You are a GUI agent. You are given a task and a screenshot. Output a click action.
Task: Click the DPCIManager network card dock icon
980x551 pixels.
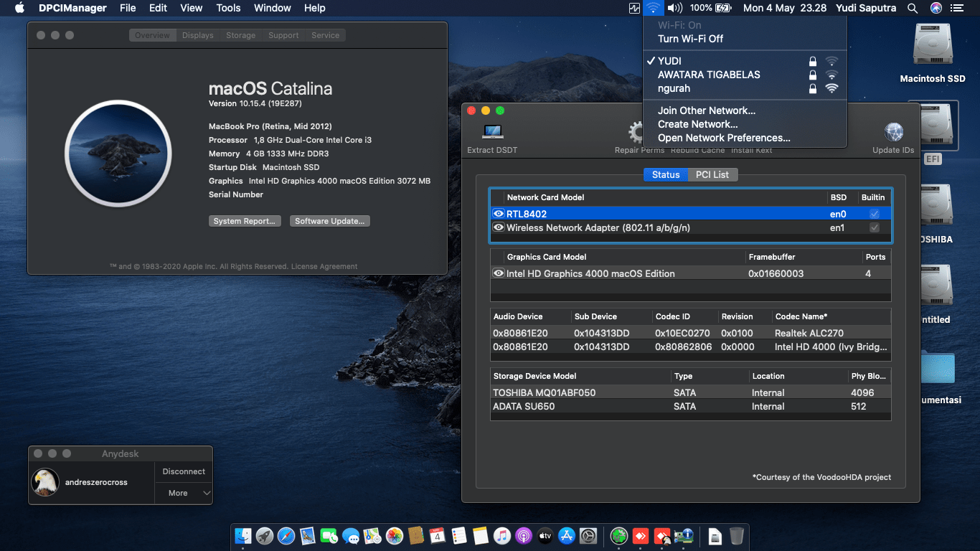684,535
